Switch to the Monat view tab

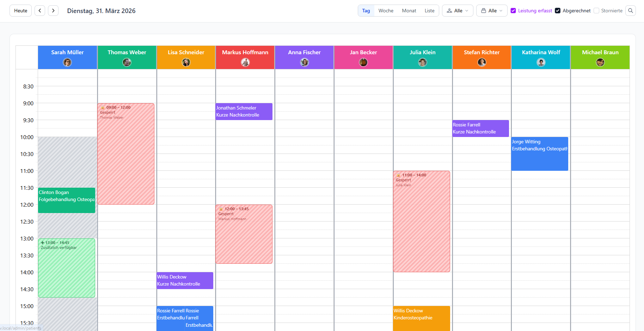(x=409, y=11)
